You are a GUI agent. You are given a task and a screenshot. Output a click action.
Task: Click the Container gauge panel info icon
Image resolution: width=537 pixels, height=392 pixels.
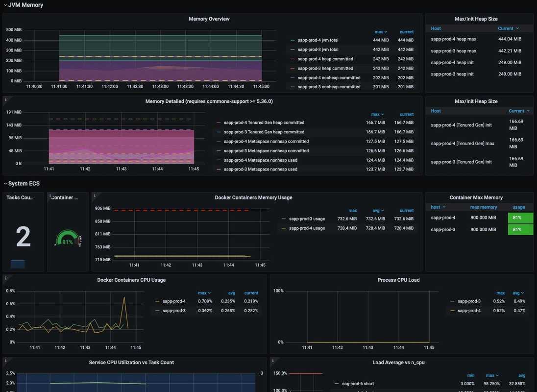[50, 196]
